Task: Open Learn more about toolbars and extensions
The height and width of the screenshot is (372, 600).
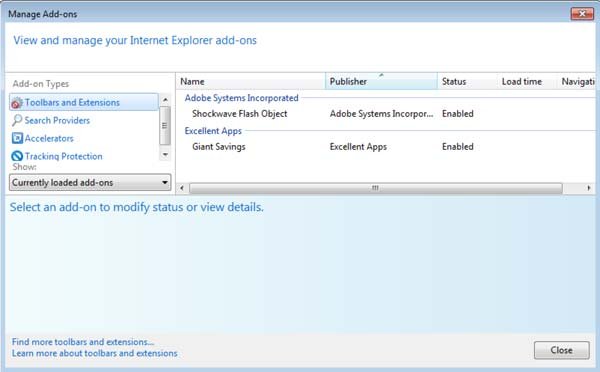Action: pos(95,353)
